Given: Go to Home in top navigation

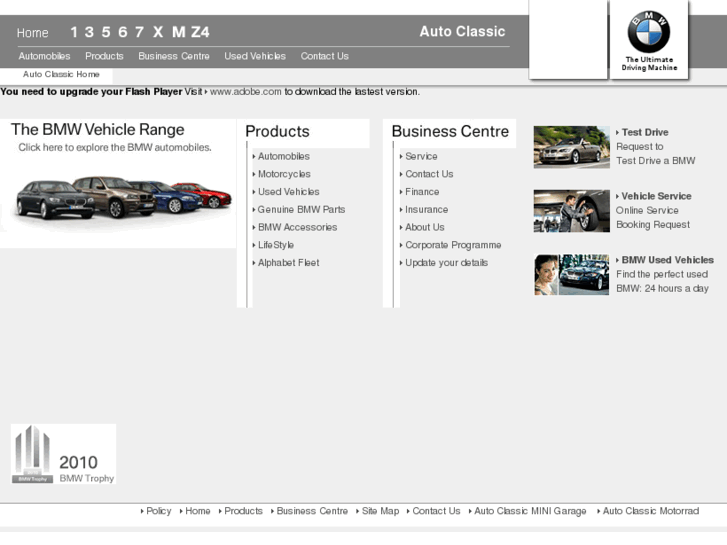Looking at the screenshot, I should tap(32, 33).
